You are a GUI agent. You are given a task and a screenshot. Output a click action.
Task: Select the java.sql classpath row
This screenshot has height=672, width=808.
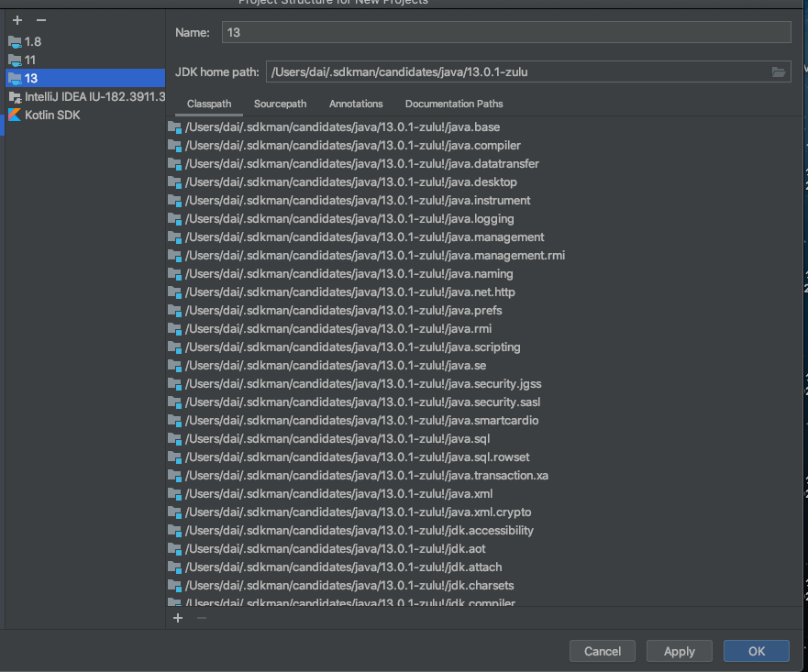coord(484,439)
